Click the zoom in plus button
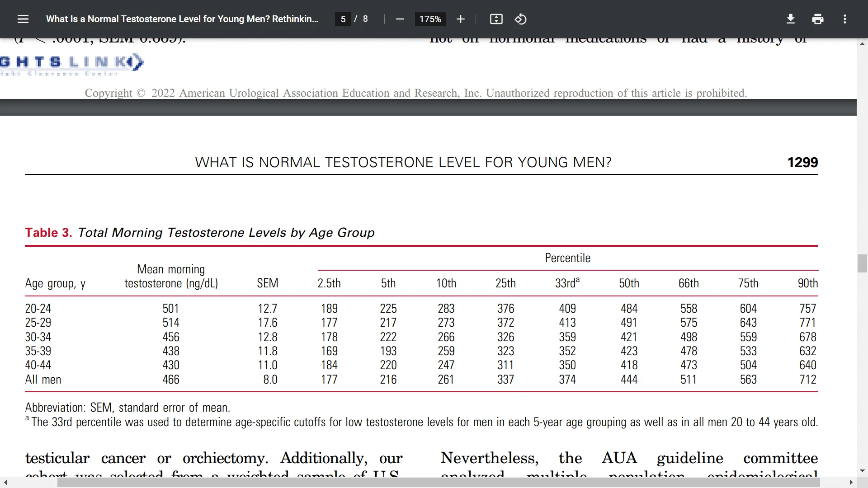This screenshot has height=488, width=868. click(x=460, y=19)
